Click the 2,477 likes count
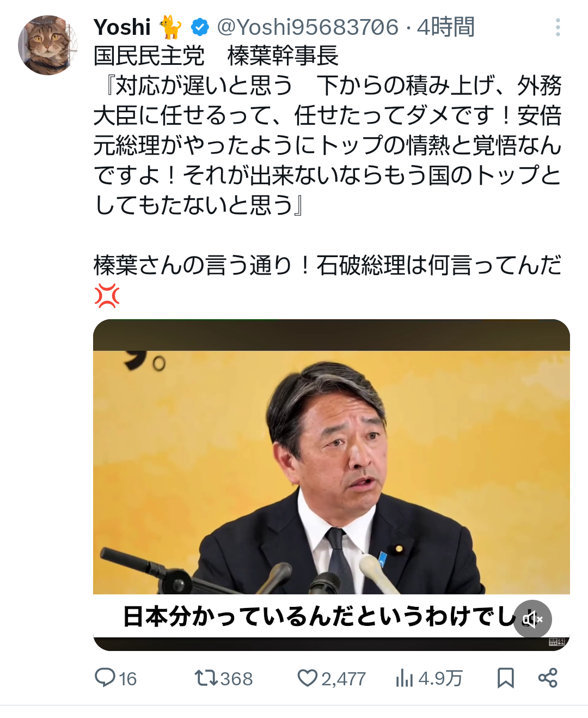 click(343, 679)
